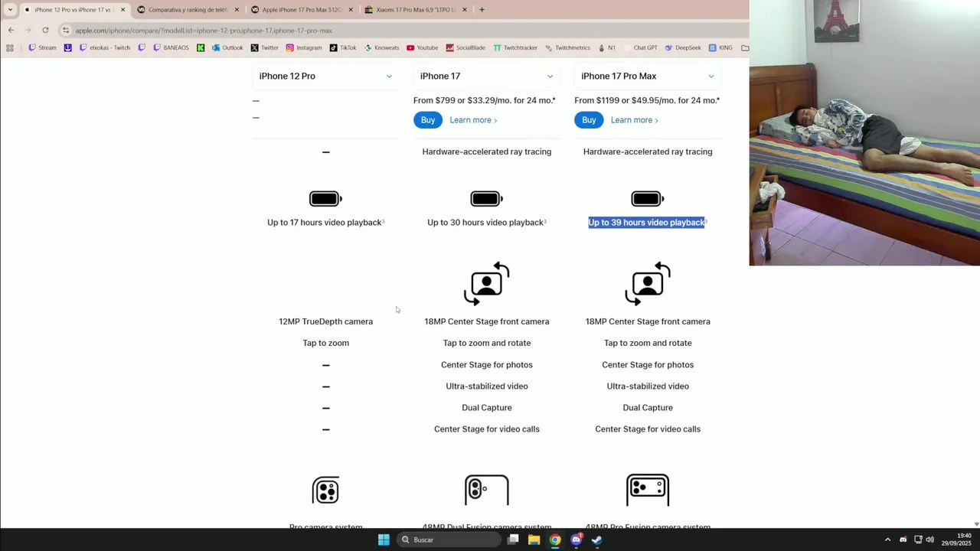Click Pro Fusion camera icon for iPhone 17 Pro Max
This screenshot has width=980, height=551.
tap(648, 491)
